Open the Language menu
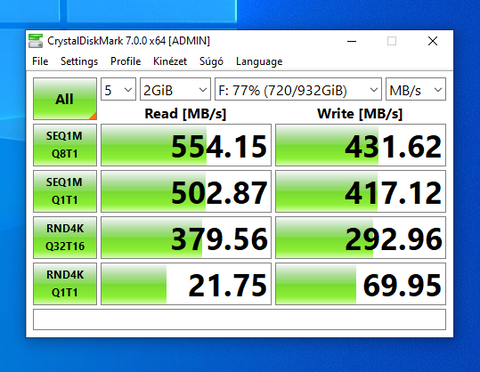480x372 pixels. (x=259, y=61)
